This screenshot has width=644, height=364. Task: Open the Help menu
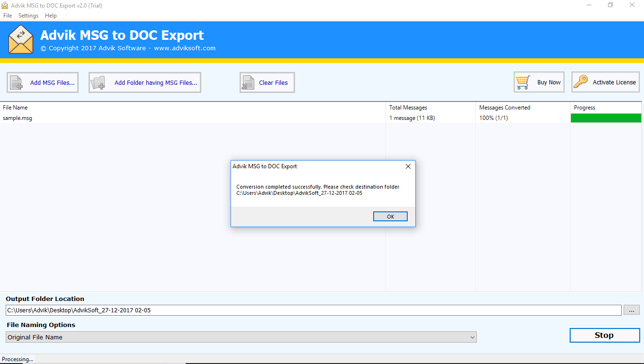pos(51,16)
